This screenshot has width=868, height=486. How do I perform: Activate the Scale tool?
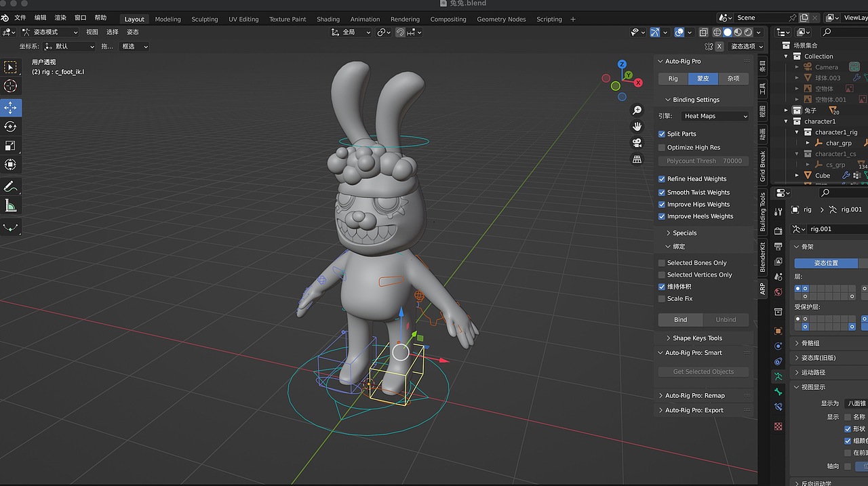point(10,146)
